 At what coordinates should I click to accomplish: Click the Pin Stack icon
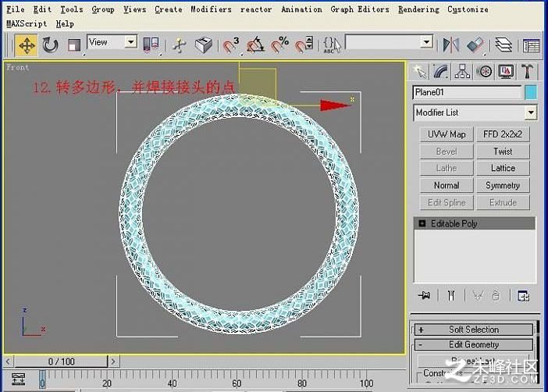tap(425, 295)
